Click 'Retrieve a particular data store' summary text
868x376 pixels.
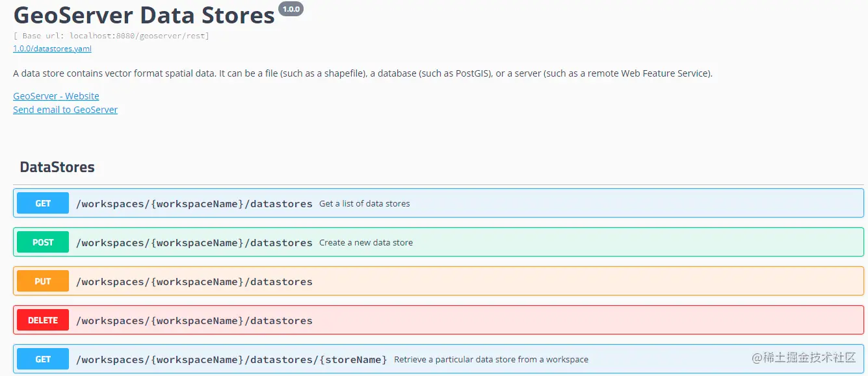coord(491,359)
